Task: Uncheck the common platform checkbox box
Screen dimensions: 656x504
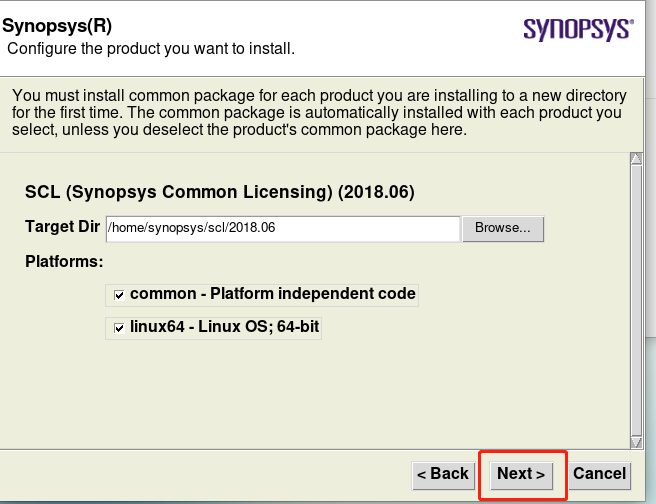Action: tap(119, 295)
